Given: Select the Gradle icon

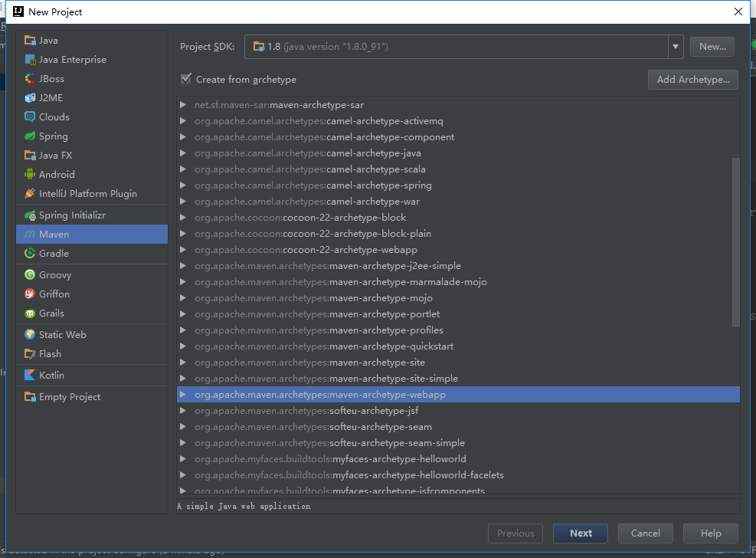Looking at the screenshot, I should tap(30, 253).
